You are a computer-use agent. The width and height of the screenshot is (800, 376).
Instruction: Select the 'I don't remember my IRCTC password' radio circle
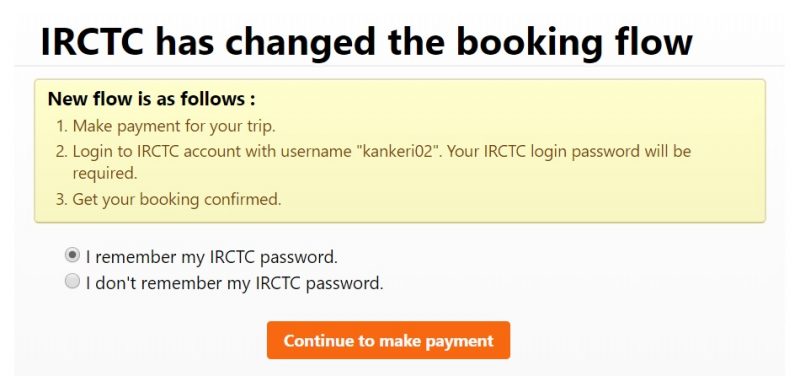(72, 281)
